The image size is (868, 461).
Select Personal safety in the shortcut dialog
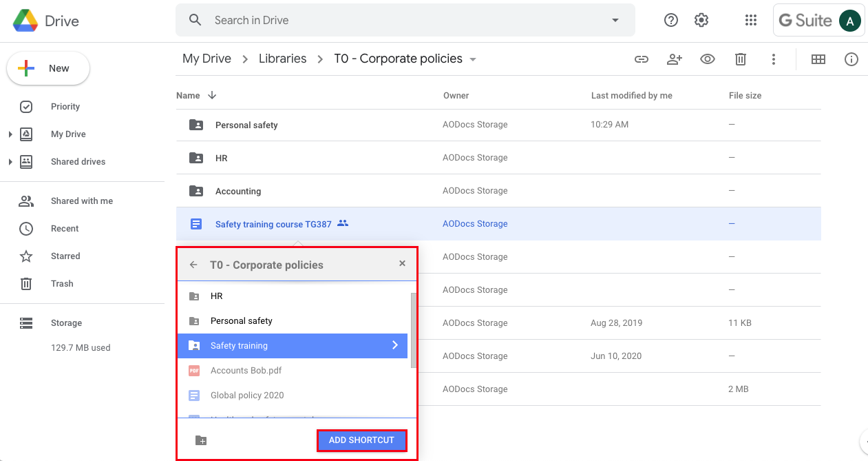click(x=293, y=321)
